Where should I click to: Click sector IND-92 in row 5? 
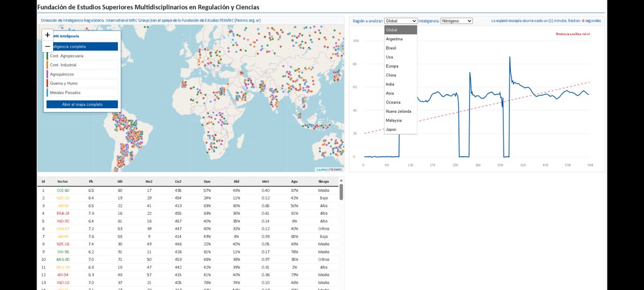pos(63,221)
